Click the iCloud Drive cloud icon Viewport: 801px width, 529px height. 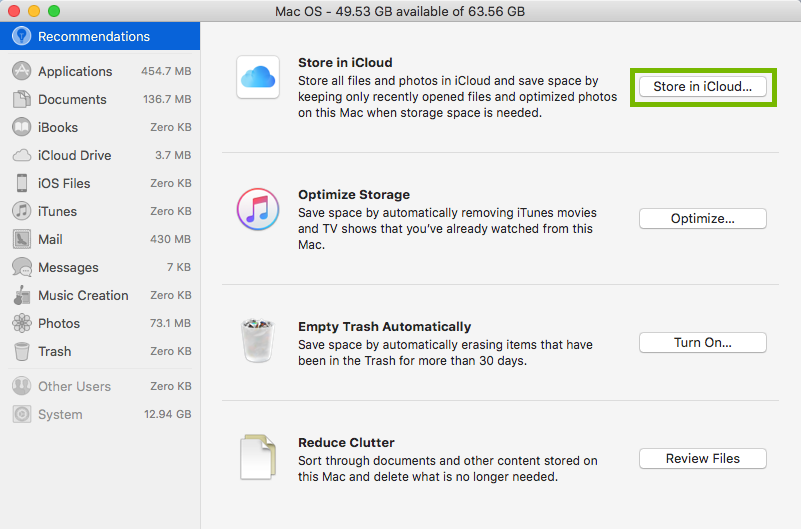pyautogui.click(x=21, y=155)
